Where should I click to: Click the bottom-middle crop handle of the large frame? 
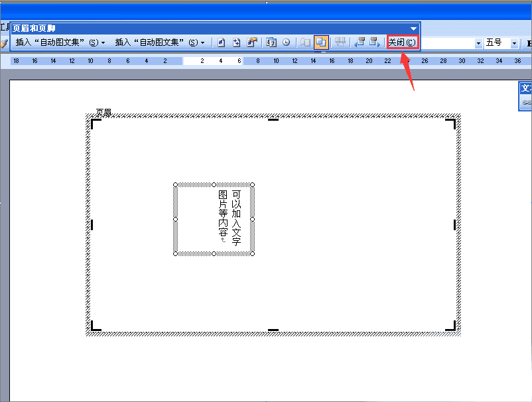273,330
